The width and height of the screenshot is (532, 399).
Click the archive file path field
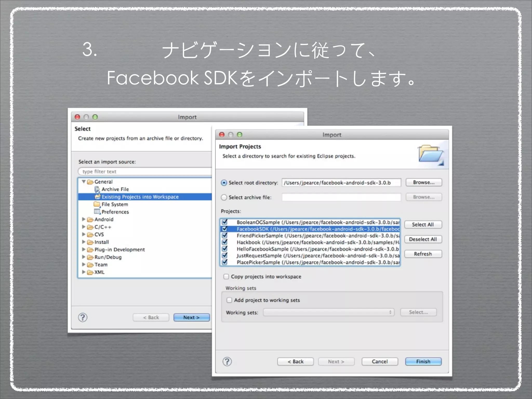(x=341, y=197)
